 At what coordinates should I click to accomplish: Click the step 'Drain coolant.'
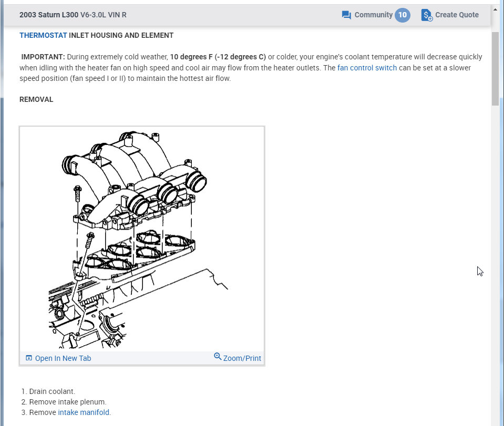point(52,391)
